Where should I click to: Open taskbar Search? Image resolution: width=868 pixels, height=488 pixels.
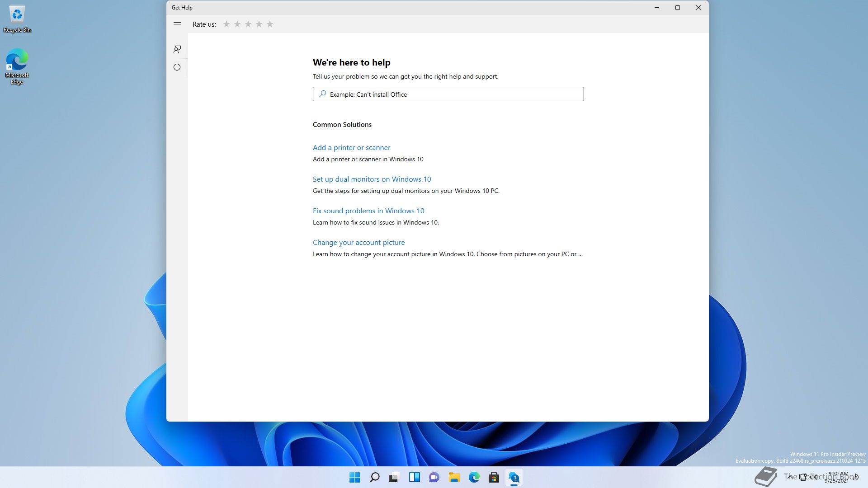click(375, 477)
